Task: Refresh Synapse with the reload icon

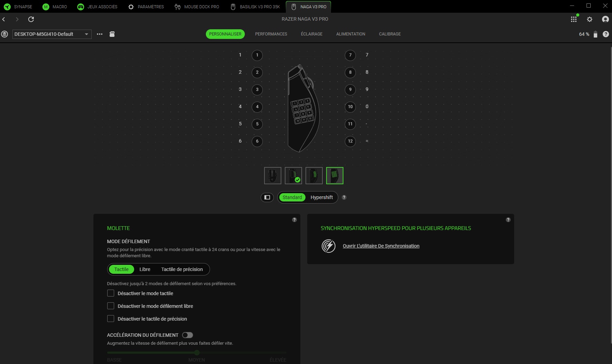Action: [31, 19]
